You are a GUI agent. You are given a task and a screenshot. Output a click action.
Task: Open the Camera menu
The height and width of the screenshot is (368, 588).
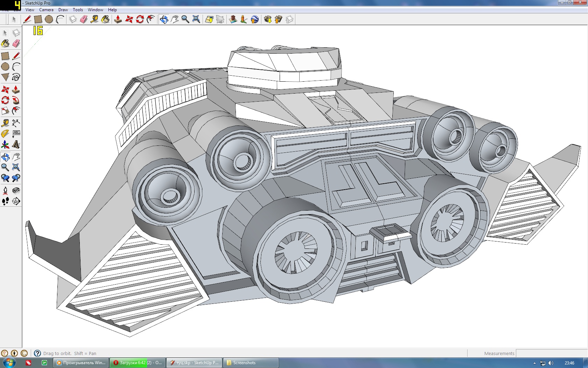pos(46,10)
